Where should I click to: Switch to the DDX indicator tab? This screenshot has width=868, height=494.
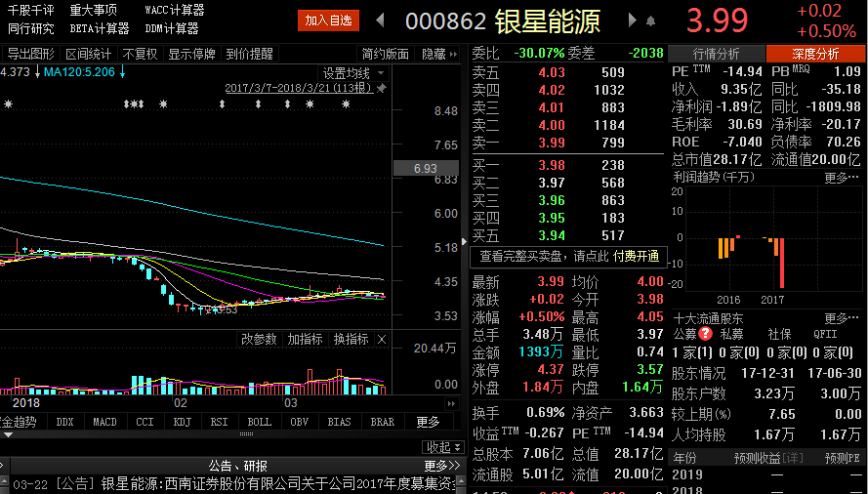[64, 422]
